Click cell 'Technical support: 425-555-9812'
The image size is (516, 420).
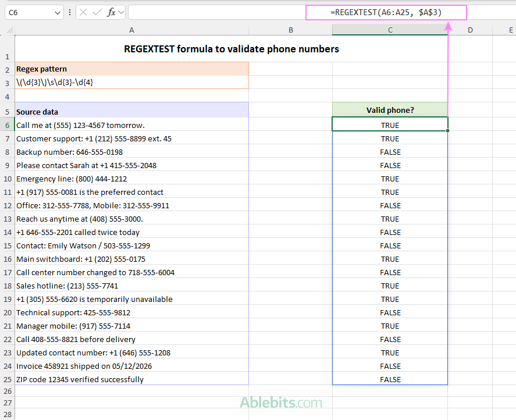[131, 313]
